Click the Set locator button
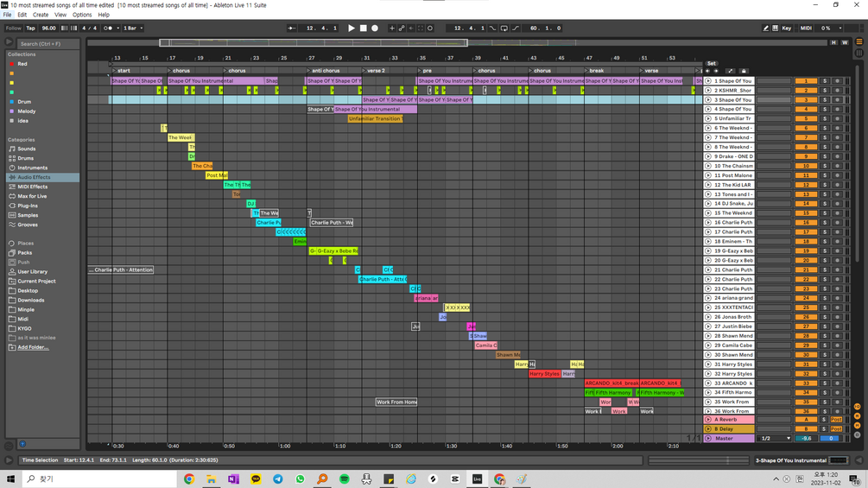Screen dimensions: 868x488 coord(712,64)
